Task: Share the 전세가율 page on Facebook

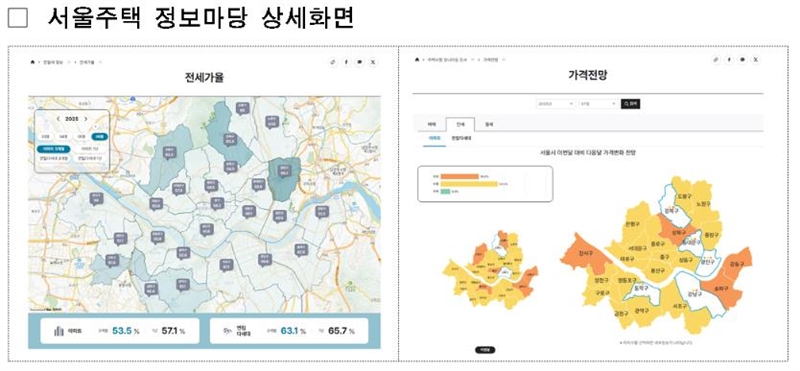Action: click(346, 62)
